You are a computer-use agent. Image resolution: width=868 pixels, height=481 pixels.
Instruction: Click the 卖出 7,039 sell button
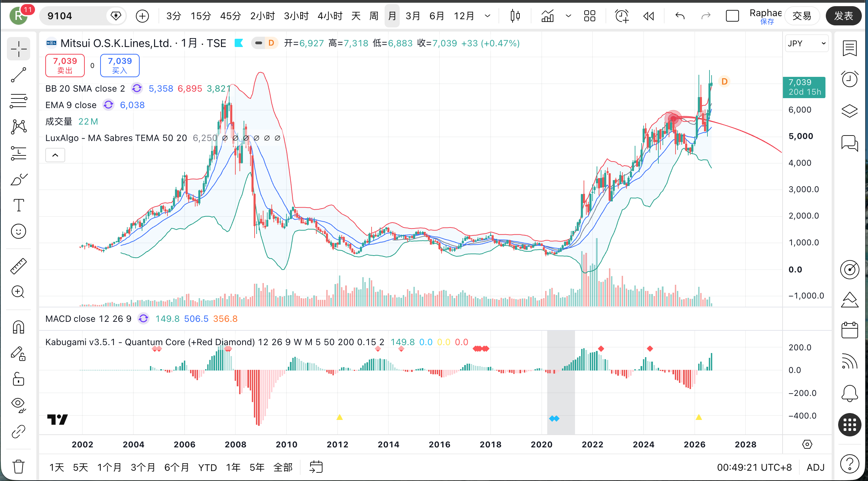click(65, 66)
